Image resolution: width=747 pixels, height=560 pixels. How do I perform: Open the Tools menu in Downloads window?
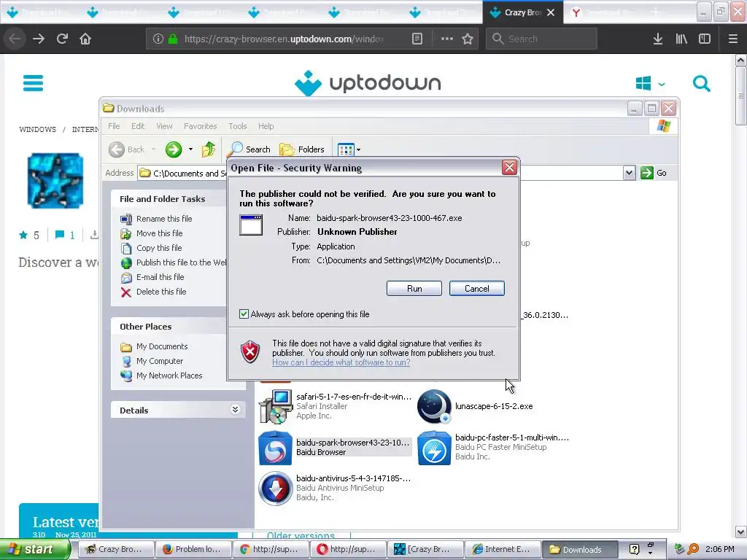tap(237, 126)
